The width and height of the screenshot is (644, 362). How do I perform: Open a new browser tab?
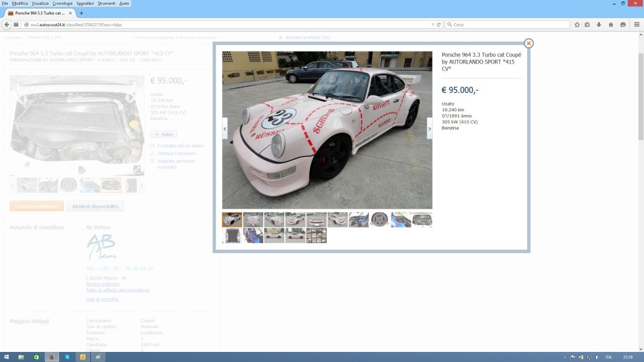click(81, 13)
